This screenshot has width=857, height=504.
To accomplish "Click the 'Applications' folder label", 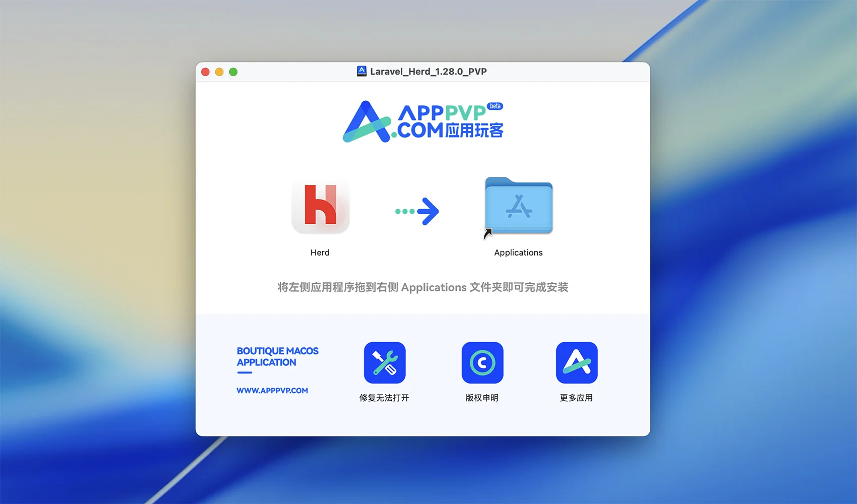I will [518, 253].
